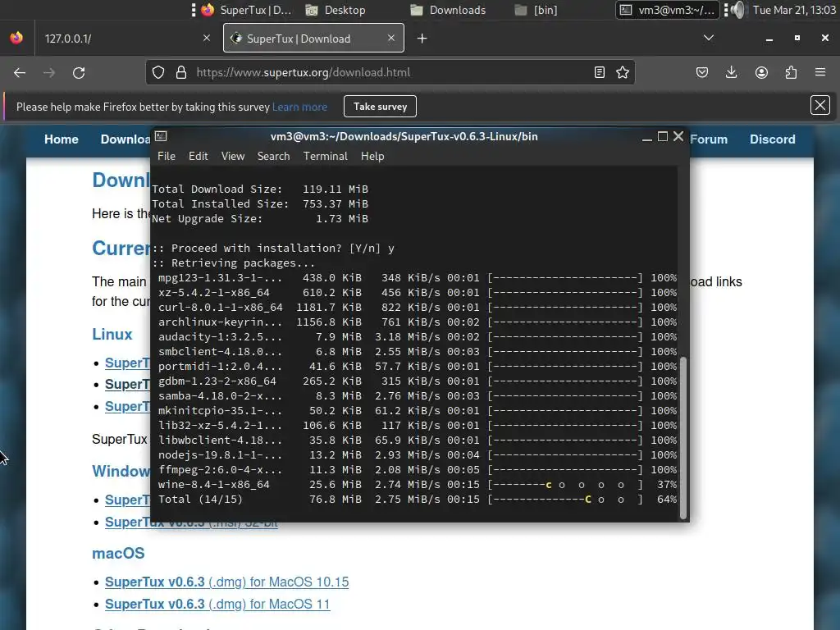Image resolution: width=840 pixels, height=630 pixels.
Task: Open Firefox tracking protection shield icon
Action: (x=158, y=72)
